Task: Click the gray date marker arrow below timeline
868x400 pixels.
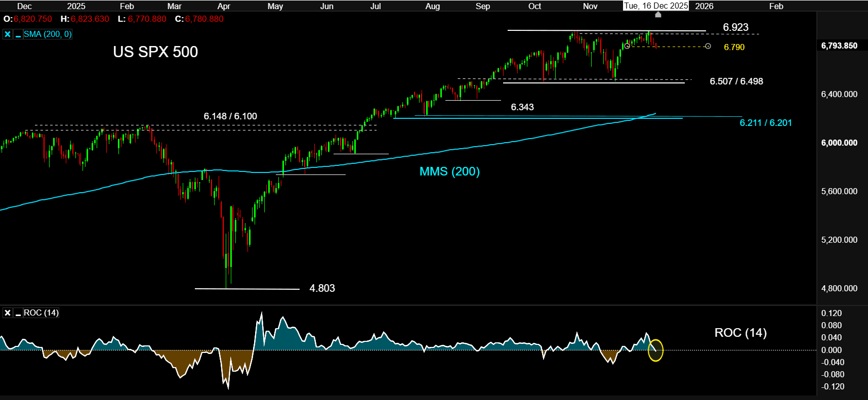Action: pos(658,15)
